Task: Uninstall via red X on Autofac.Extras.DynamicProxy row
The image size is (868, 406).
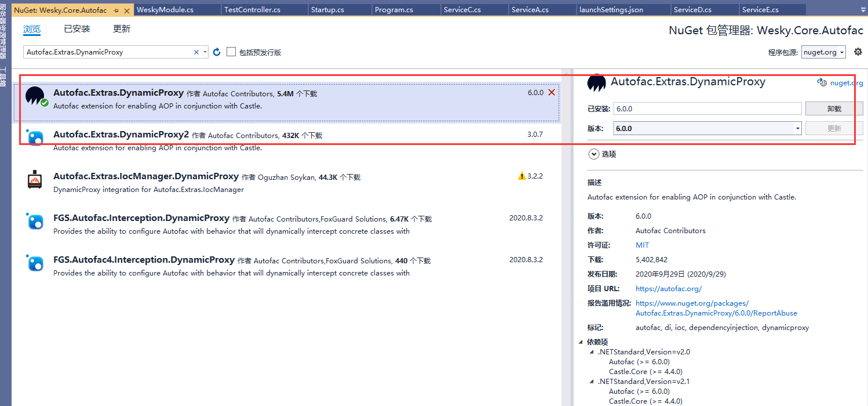Action: tap(552, 92)
